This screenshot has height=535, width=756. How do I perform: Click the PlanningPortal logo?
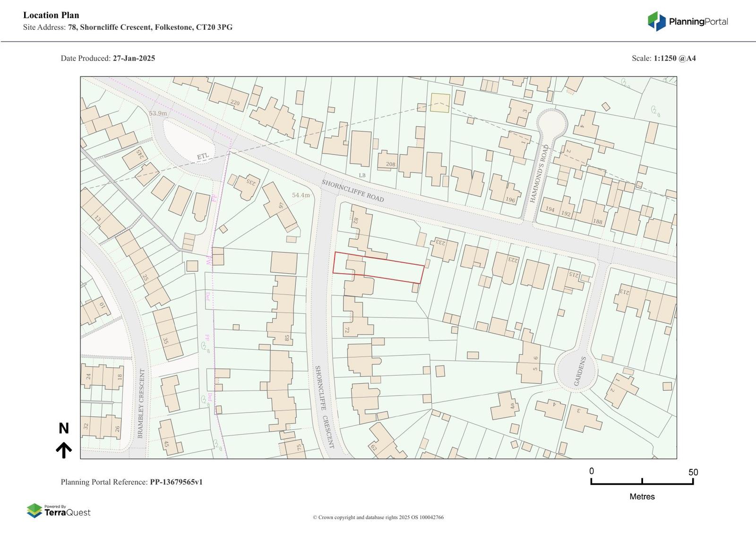tap(687, 21)
